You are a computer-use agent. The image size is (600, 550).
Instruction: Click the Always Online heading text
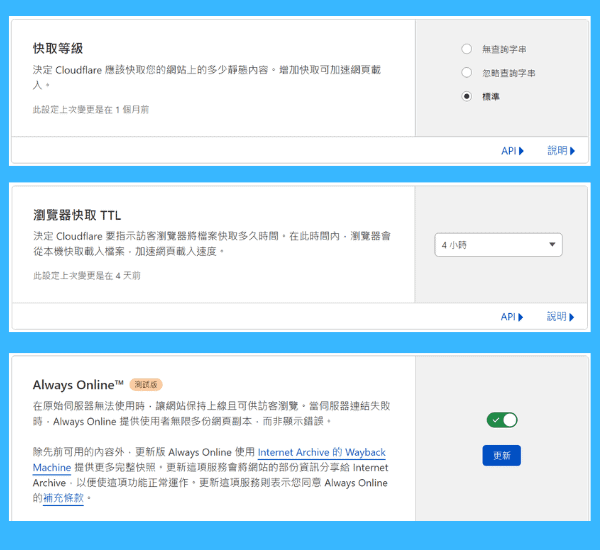pos(78,385)
